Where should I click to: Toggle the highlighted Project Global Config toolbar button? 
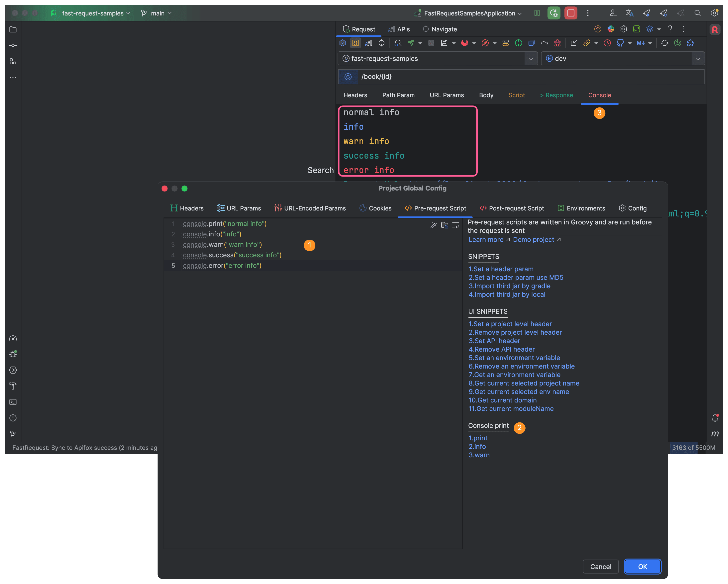click(355, 43)
